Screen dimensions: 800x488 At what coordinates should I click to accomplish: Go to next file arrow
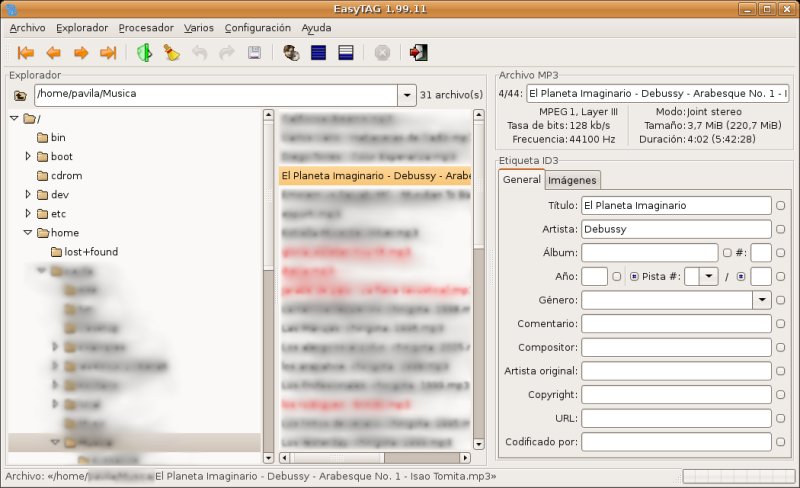tap(81, 53)
